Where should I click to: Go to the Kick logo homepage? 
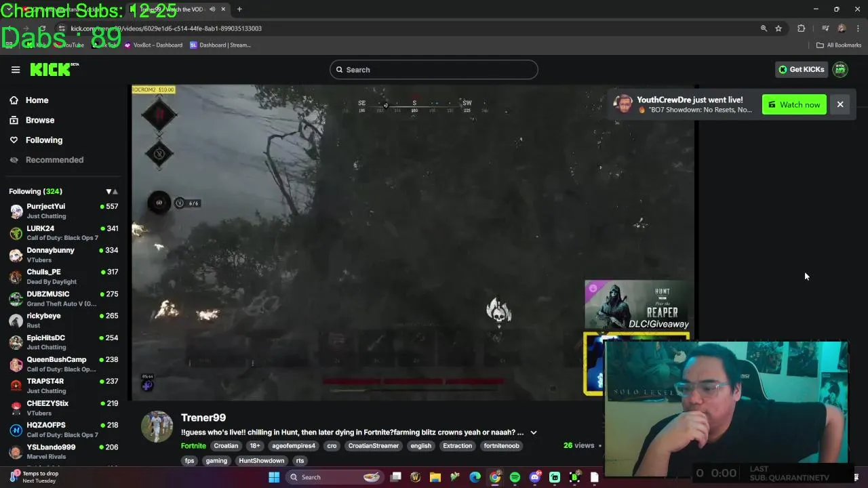54,69
